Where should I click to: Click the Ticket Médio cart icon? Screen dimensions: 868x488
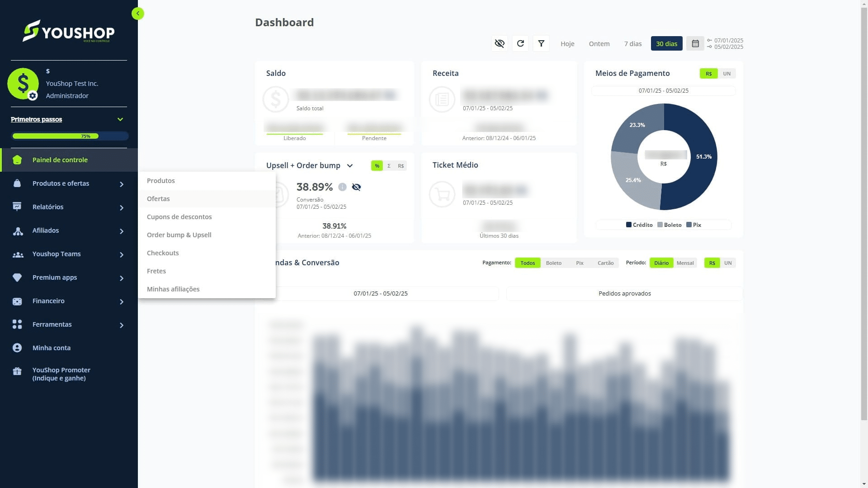coord(442,194)
